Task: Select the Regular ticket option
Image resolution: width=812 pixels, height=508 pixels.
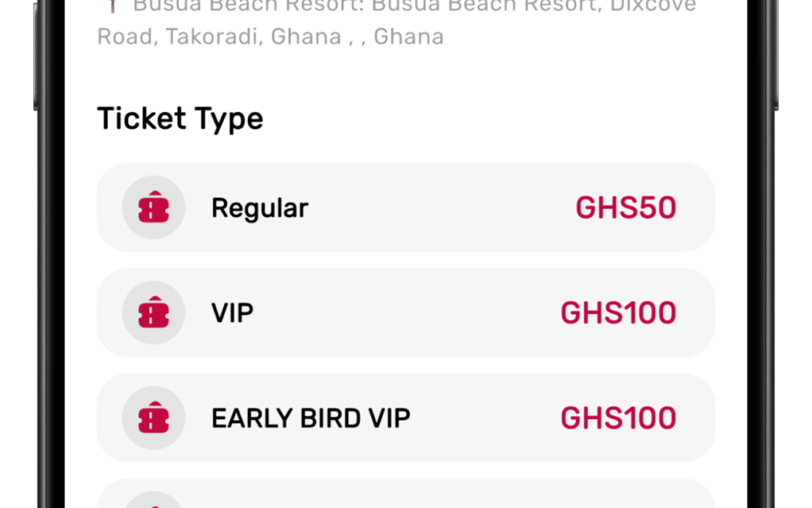Action: tap(406, 207)
